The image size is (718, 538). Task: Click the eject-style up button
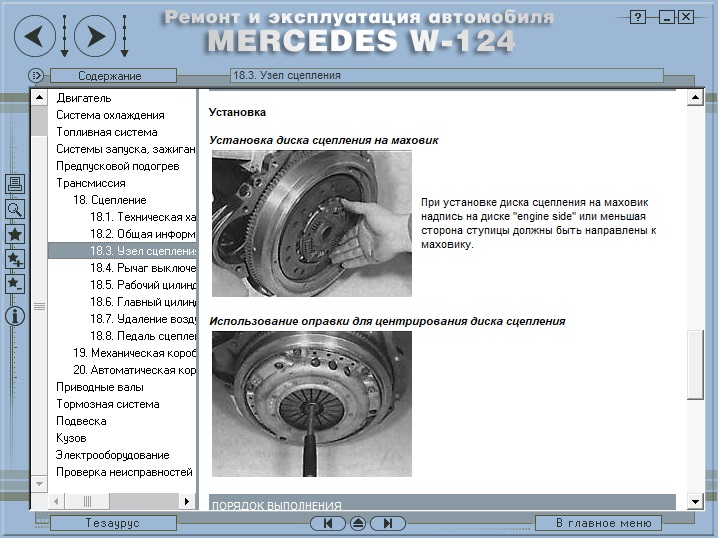(358, 523)
